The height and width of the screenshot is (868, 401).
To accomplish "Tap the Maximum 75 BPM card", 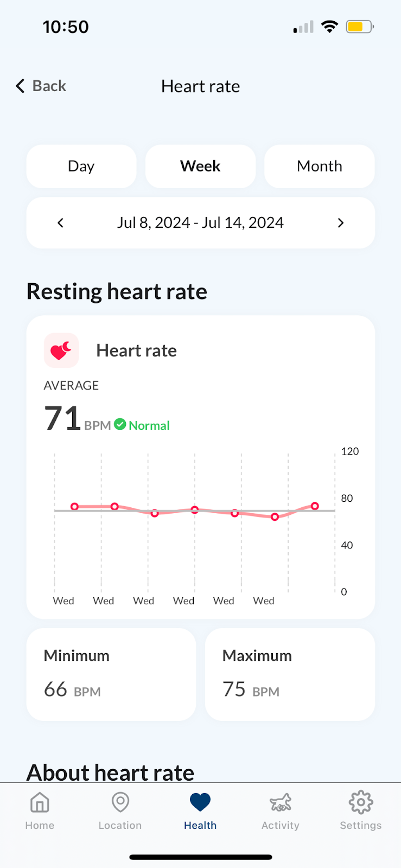I will 290,674.
